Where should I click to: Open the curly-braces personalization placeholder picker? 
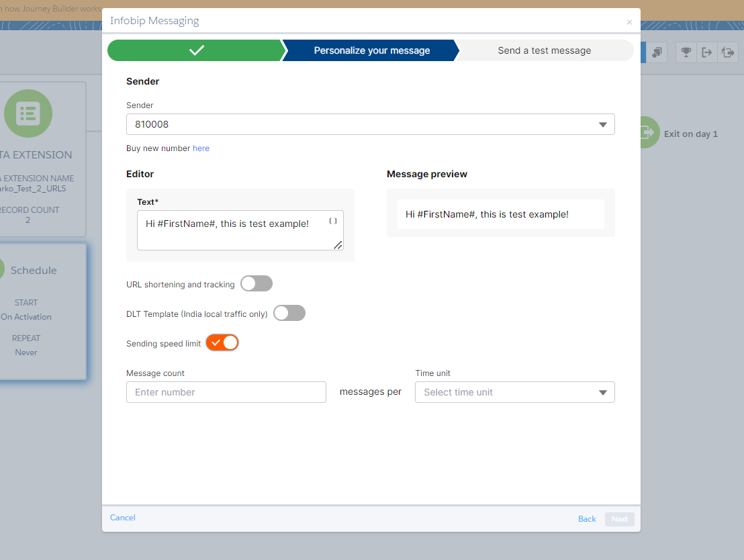[x=333, y=221]
